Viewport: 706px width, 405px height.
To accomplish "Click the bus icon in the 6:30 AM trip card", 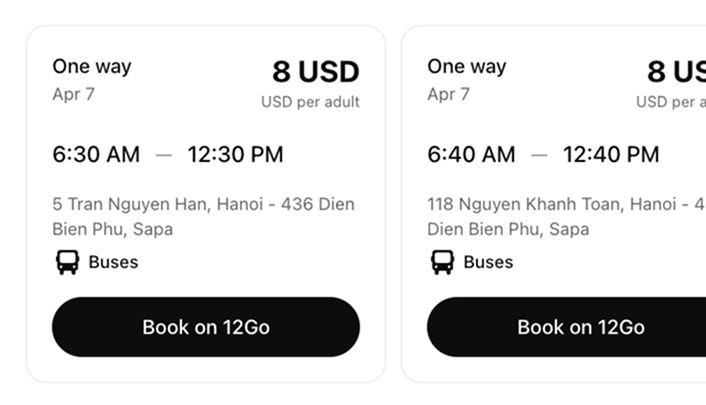I will tap(67, 263).
